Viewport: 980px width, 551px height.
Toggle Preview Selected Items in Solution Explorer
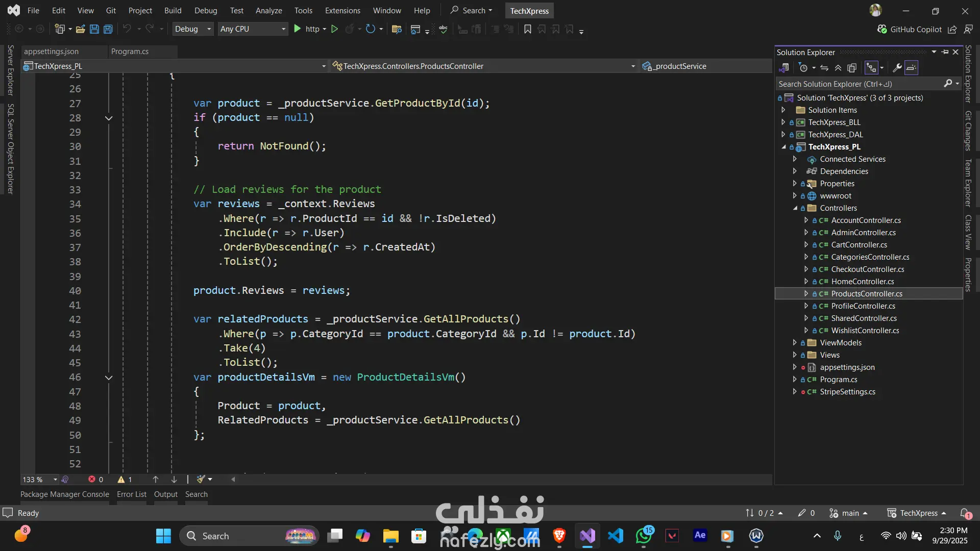point(912,67)
